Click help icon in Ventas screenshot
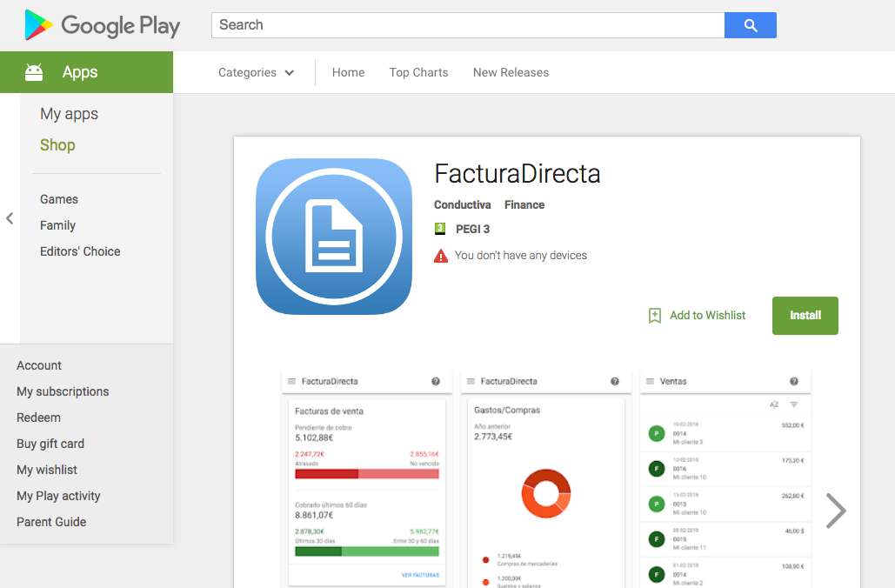This screenshot has height=588, width=895. 794,381
